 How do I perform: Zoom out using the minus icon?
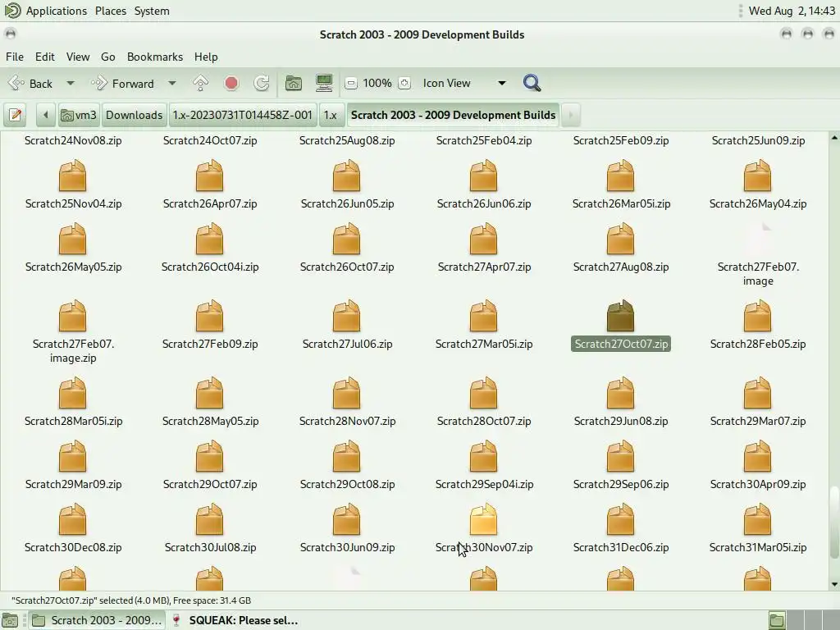point(351,83)
